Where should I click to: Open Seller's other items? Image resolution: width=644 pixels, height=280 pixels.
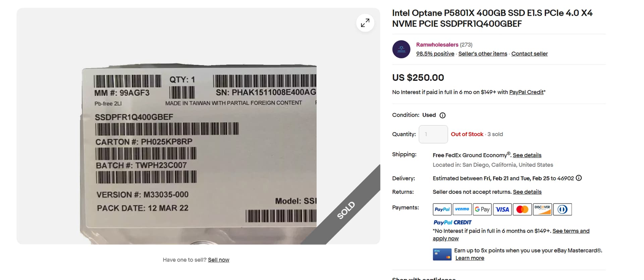coord(483,54)
